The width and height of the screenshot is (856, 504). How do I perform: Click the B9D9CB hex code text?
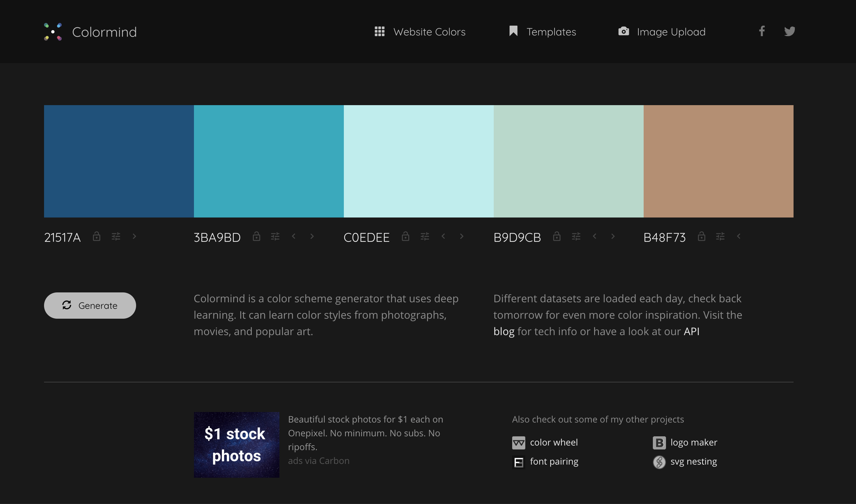tap(517, 238)
